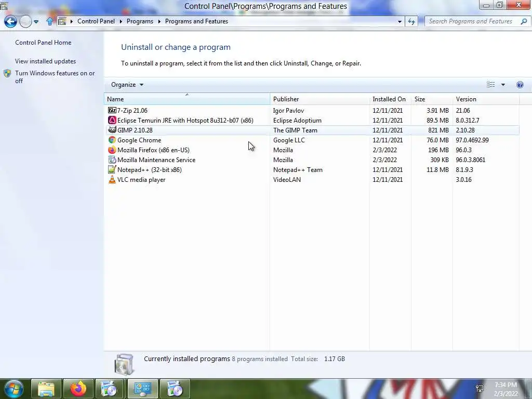The height and width of the screenshot is (399, 532).
Task: Click the search magnifier icon
Action: [524, 21]
